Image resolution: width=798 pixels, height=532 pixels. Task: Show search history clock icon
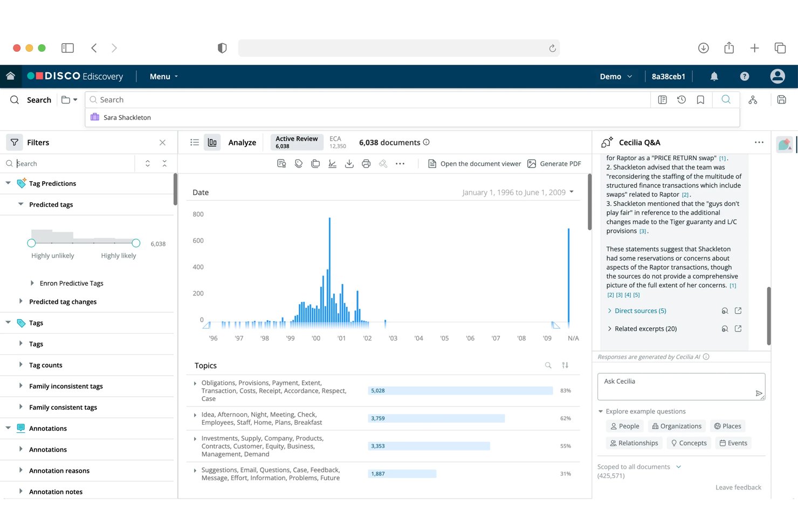[x=682, y=100]
